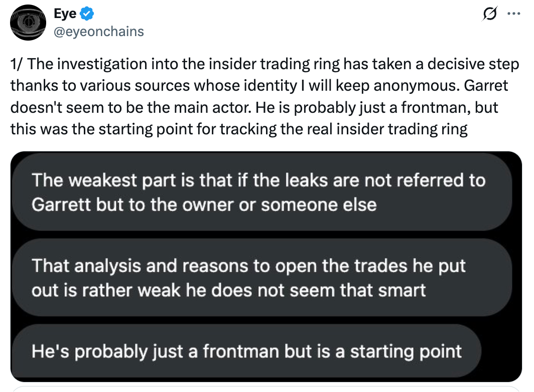Click the "He's probably just a frontman" bubble
534x392 pixels.
coord(246,351)
